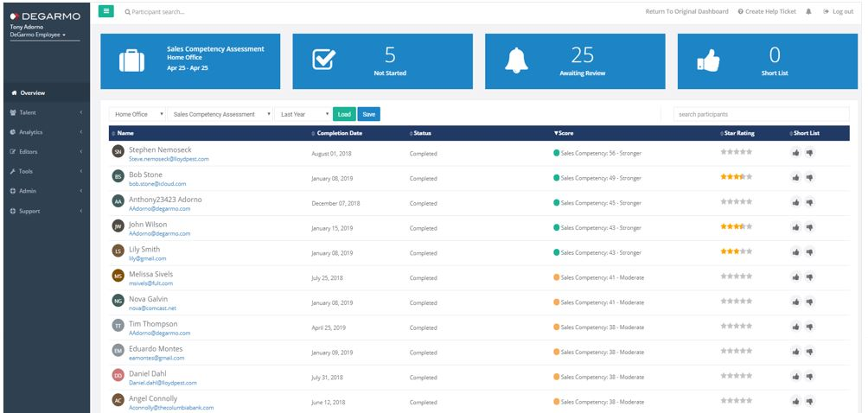Screen dimensions: 868x413
Task: Click the blue Save button
Action: pyautogui.click(x=368, y=114)
